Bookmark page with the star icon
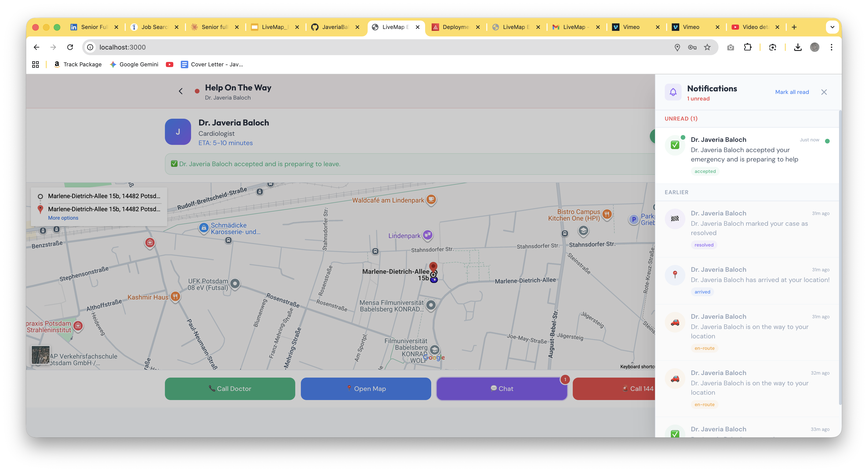The width and height of the screenshot is (868, 472). [x=707, y=47]
